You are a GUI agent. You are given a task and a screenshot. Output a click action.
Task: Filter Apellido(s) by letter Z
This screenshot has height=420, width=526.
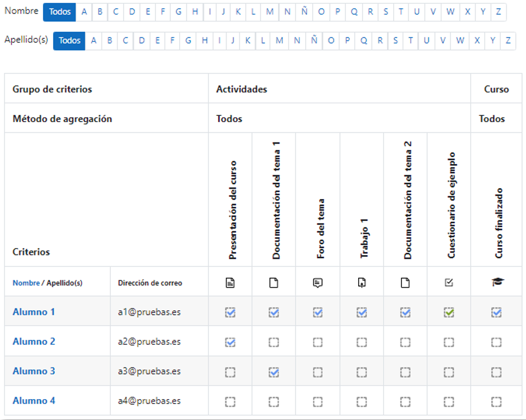coord(508,41)
